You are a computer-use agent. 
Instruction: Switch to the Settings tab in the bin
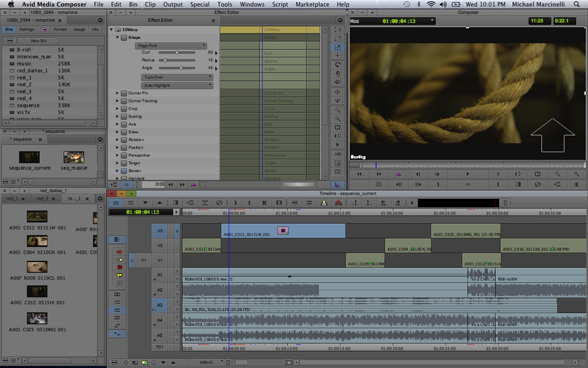point(27,29)
